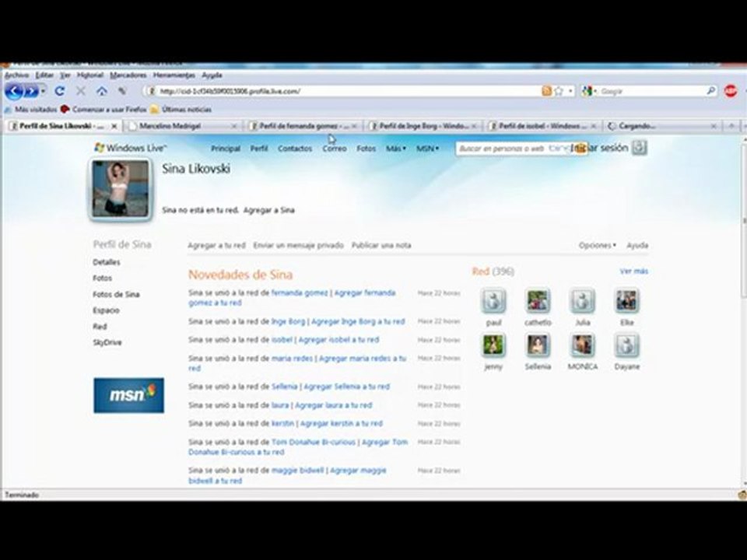Open the Archivo menu
Image resolution: width=747 pixels, height=560 pixels.
(16, 75)
